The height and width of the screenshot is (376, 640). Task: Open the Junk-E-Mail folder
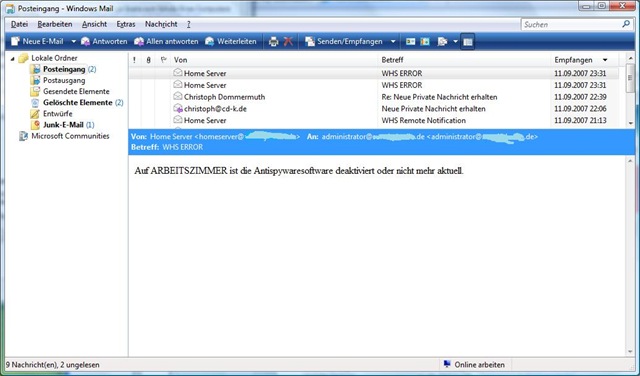click(x=63, y=125)
